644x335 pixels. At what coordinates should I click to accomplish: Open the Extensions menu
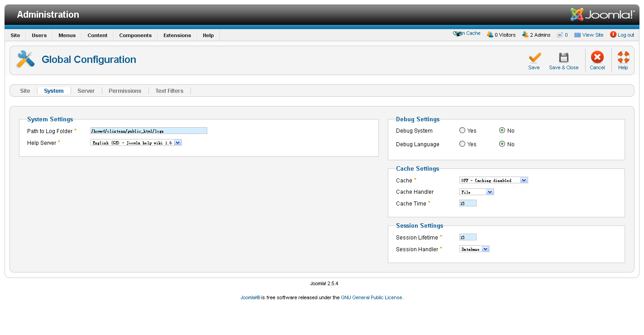tap(177, 35)
